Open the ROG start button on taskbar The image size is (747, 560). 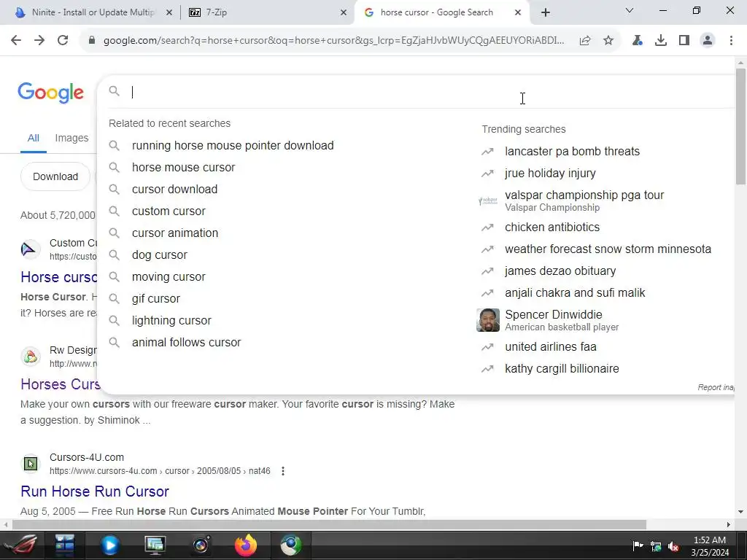(23, 545)
